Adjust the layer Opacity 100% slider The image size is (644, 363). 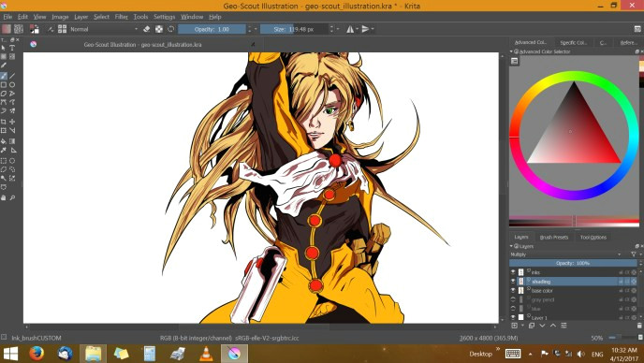tap(573, 263)
